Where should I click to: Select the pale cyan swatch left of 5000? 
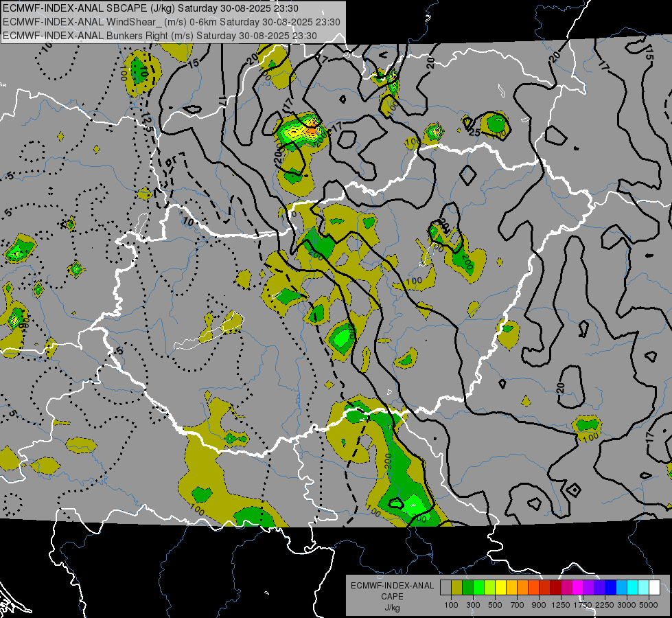point(644,588)
